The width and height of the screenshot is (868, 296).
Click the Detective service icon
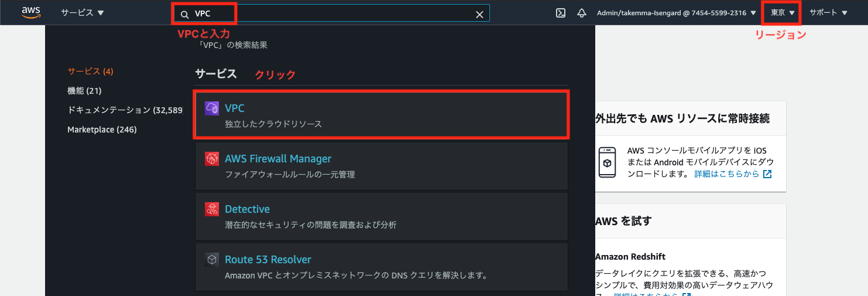coord(212,209)
